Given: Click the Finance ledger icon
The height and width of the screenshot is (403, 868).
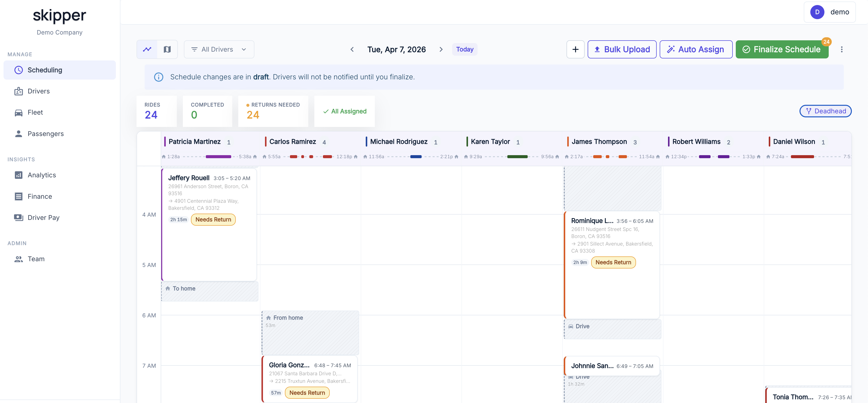Looking at the screenshot, I should pos(19,196).
